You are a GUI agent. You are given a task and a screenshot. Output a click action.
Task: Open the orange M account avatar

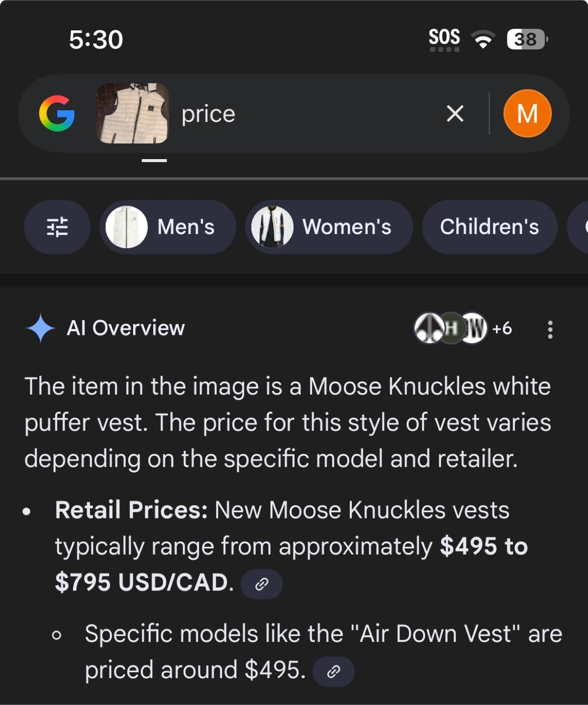527,114
